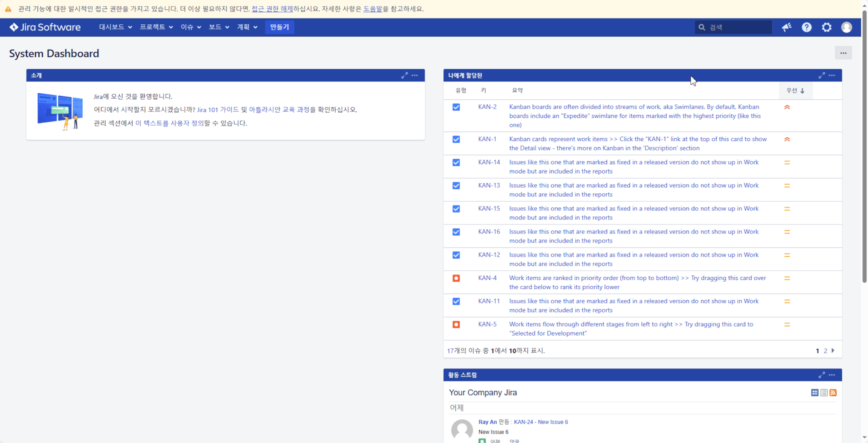Click the page vertical scrollbar
This screenshot has width=868, height=443.
point(864,147)
